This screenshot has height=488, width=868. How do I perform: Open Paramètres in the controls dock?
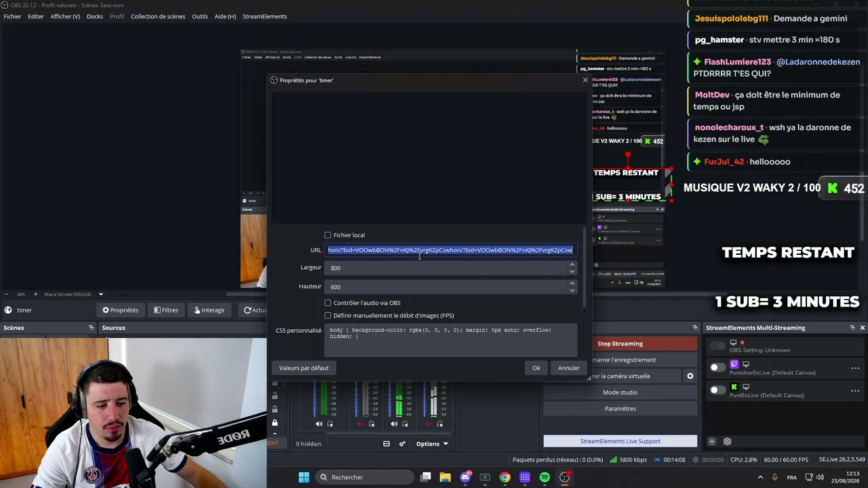pyautogui.click(x=620, y=409)
